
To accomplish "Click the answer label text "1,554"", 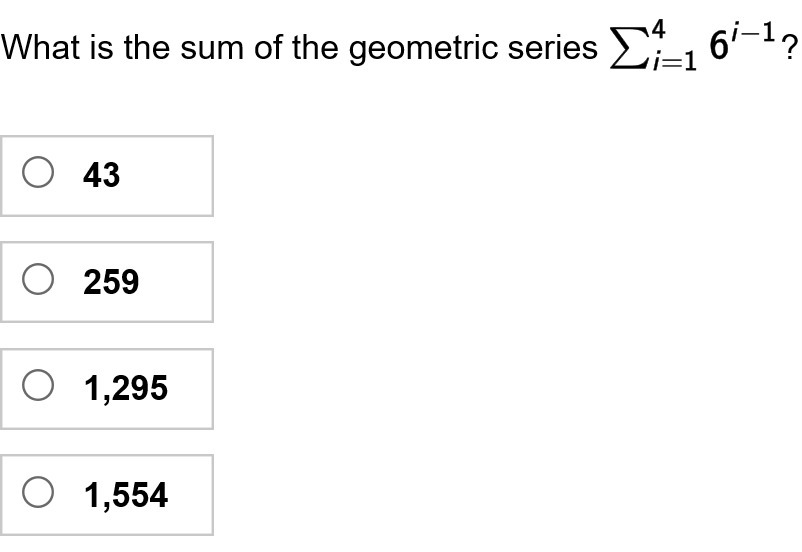I will (126, 494).
